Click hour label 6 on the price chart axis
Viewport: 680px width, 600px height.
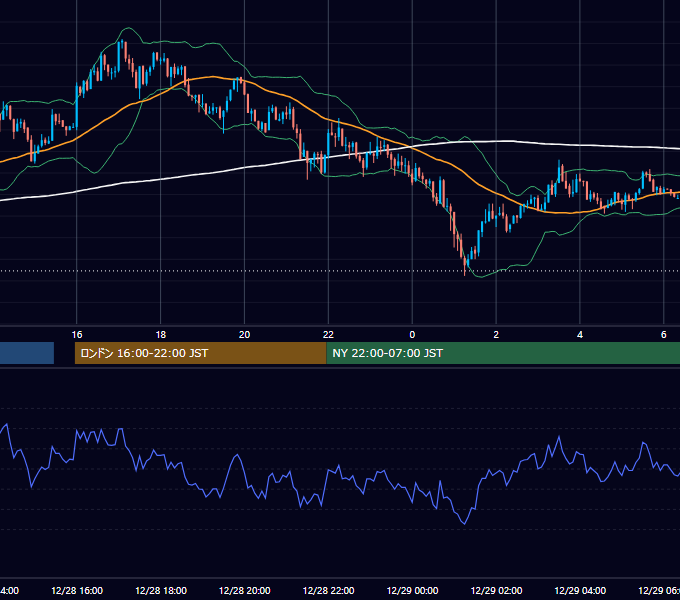coord(664,335)
